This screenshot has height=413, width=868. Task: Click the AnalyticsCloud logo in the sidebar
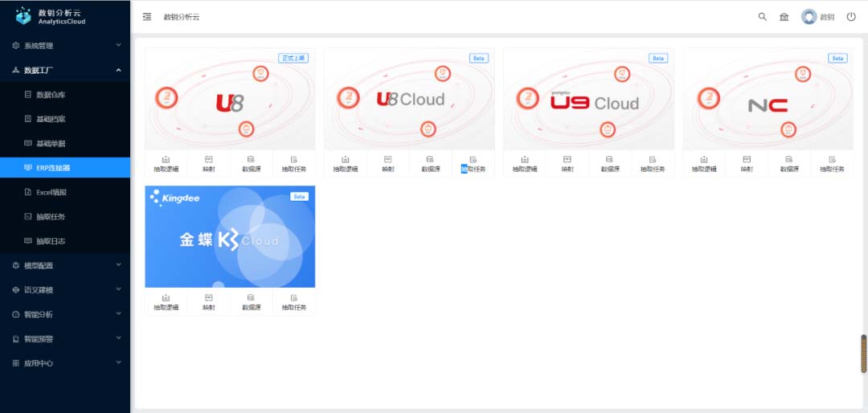coord(51,16)
